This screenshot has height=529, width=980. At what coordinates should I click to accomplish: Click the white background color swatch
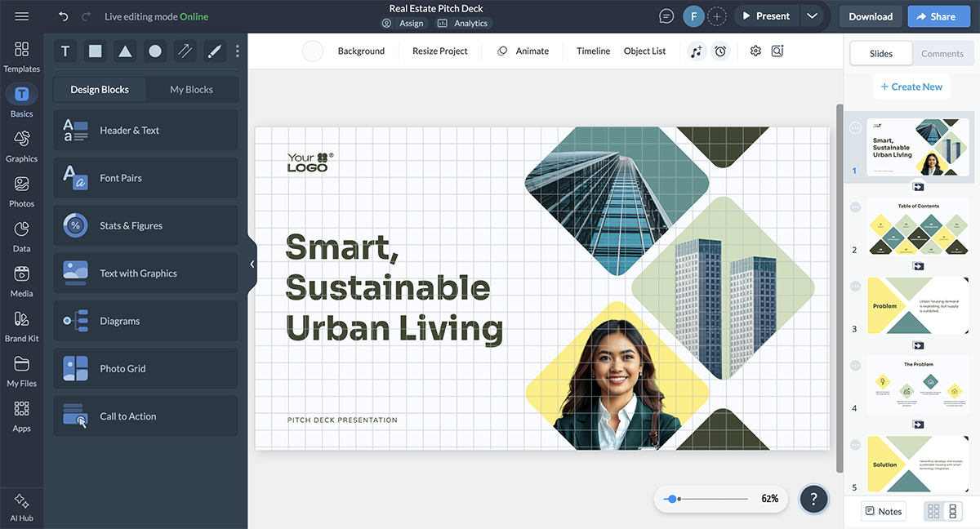pyautogui.click(x=313, y=51)
